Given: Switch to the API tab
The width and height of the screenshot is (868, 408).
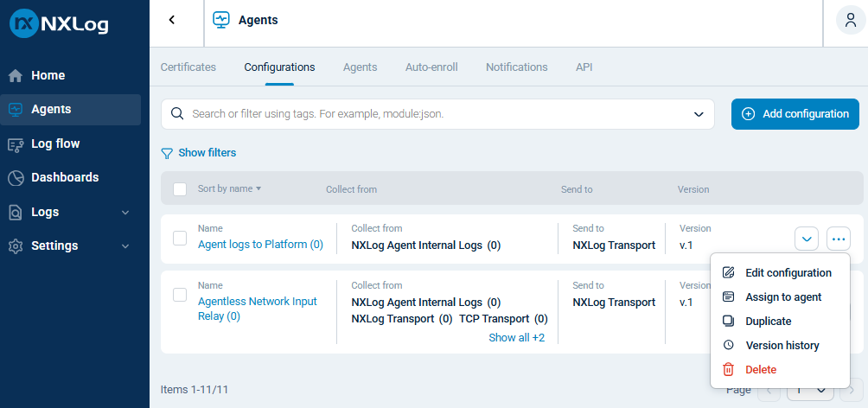Looking at the screenshot, I should click(x=584, y=67).
